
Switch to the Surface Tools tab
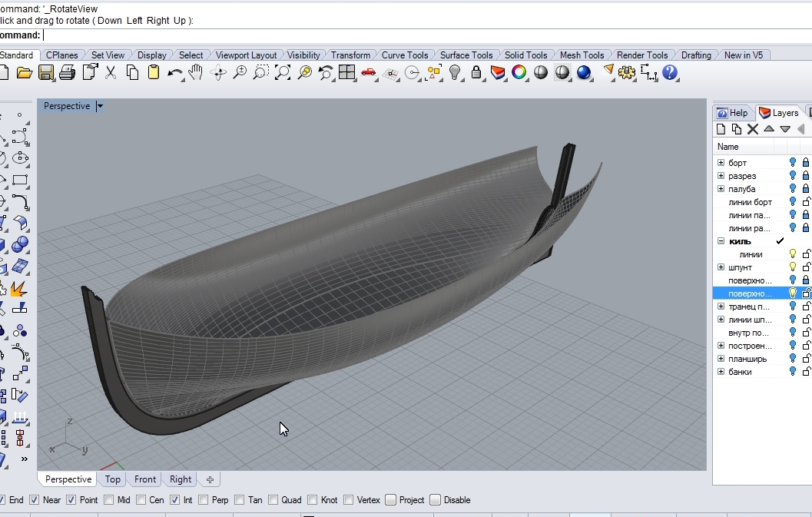click(x=466, y=55)
